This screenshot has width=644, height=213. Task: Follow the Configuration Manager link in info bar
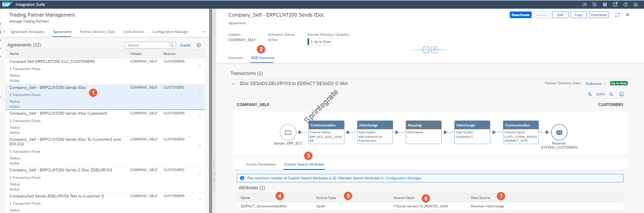coord(403,178)
